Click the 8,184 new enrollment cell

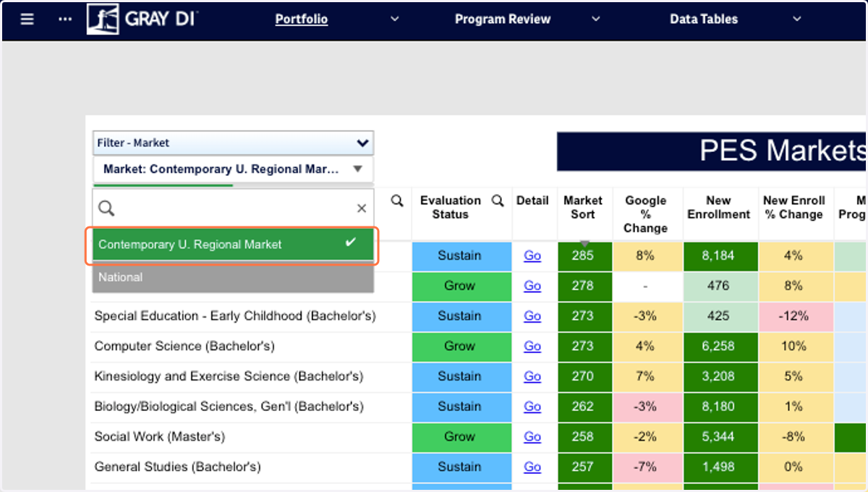(719, 256)
